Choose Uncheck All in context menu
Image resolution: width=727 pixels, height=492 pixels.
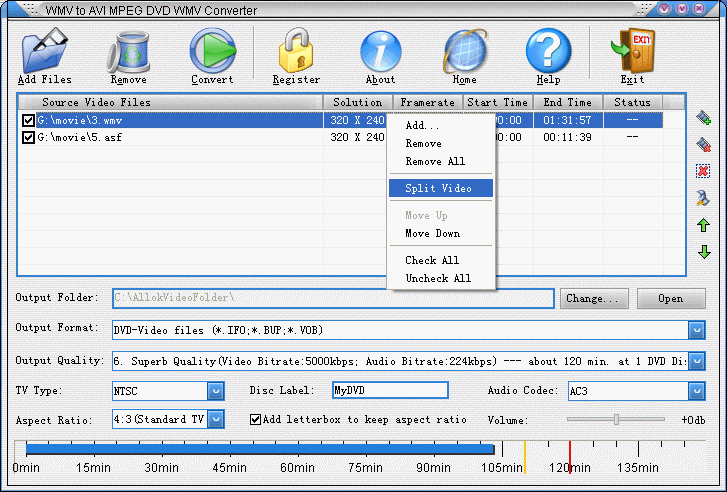coord(437,278)
